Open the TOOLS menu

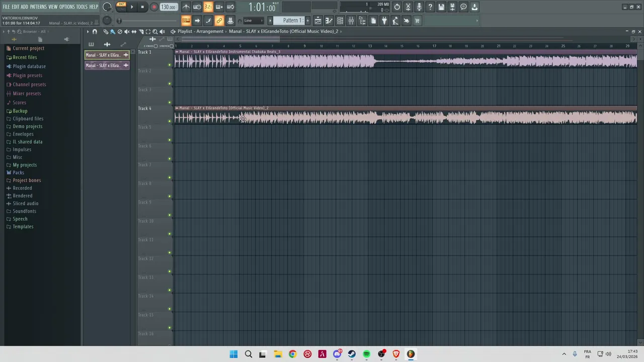click(x=82, y=7)
